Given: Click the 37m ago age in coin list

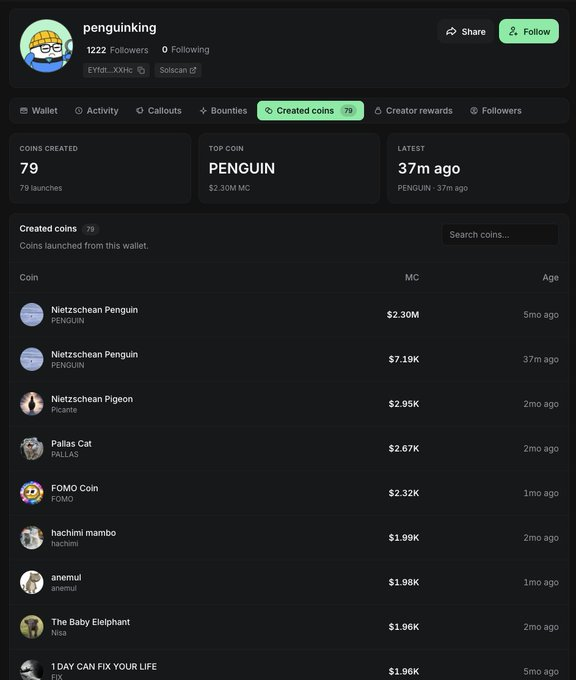Looking at the screenshot, I should [x=540, y=359].
